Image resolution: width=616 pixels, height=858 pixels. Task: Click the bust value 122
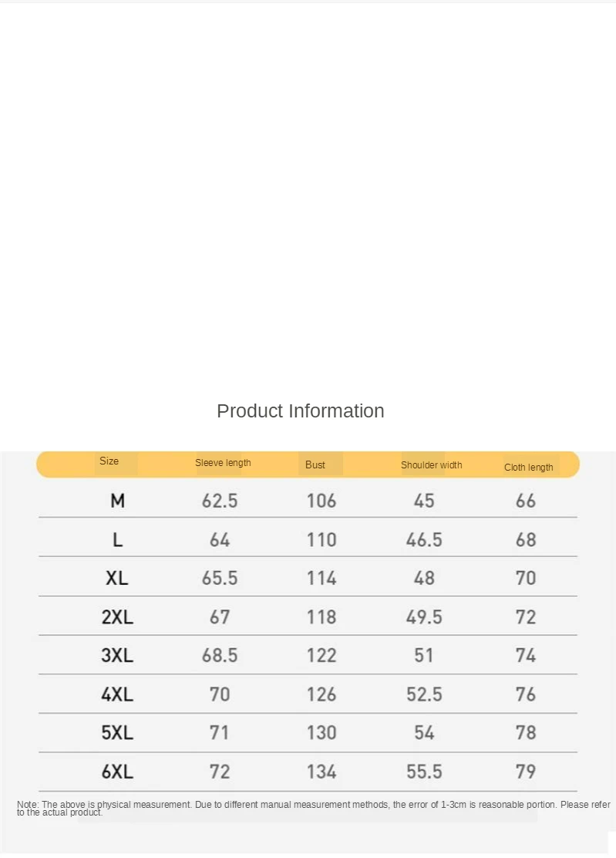(x=321, y=656)
